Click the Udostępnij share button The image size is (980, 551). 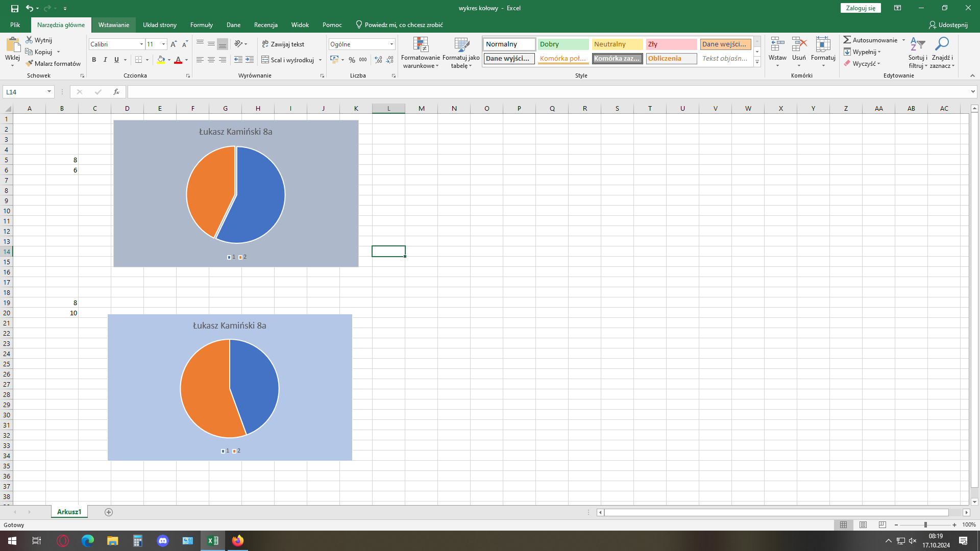[x=948, y=24]
